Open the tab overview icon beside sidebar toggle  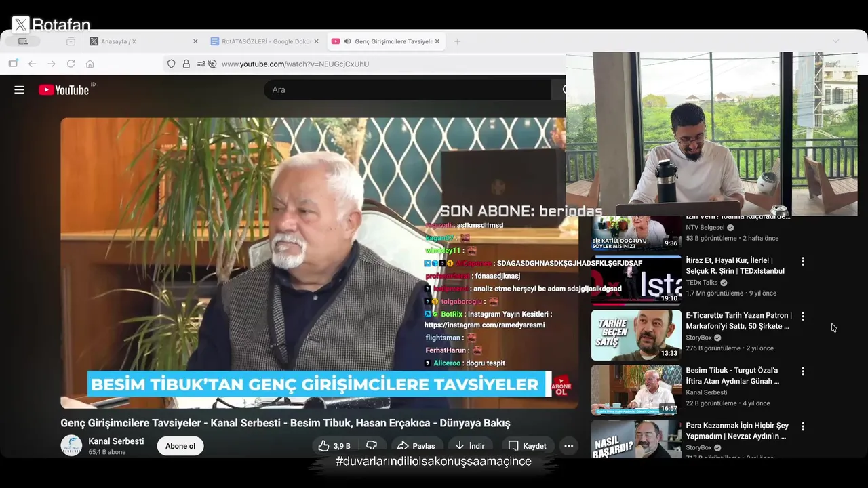[71, 41]
